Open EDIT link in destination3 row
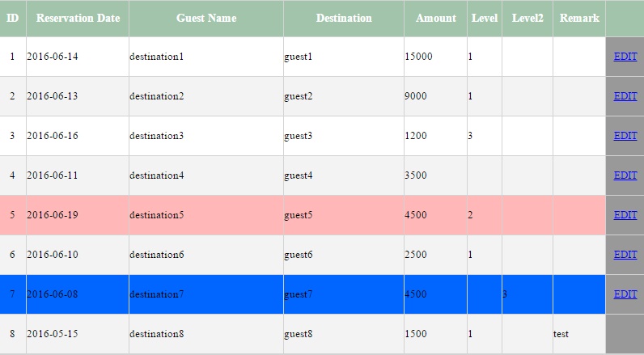This screenshot has height=355, width=644. pos(625,136)
